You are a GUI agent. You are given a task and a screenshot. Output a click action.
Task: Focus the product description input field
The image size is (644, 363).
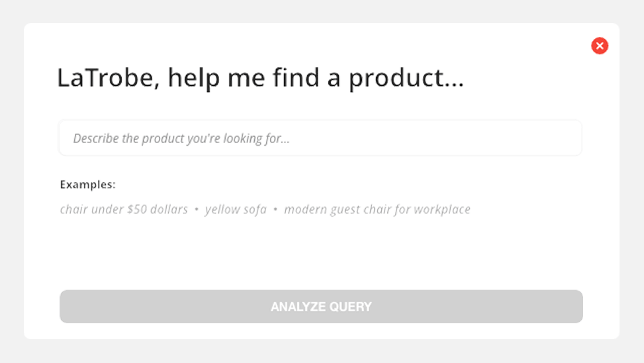[x=320, y=138]
